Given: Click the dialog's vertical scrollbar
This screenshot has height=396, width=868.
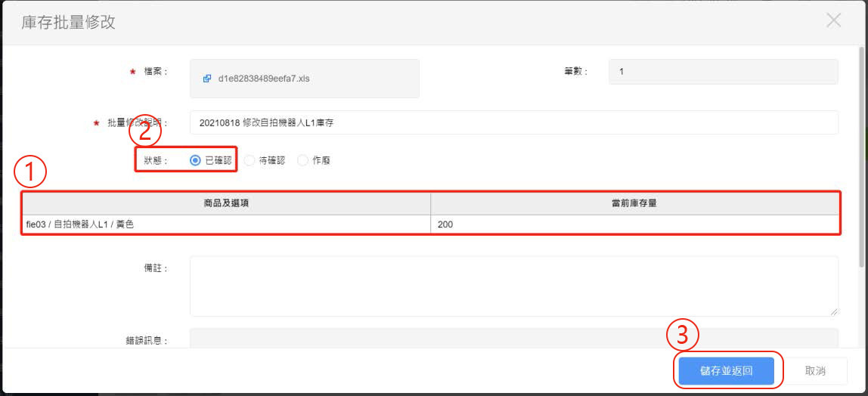Looking at the screenshot, I should point(863,151).
